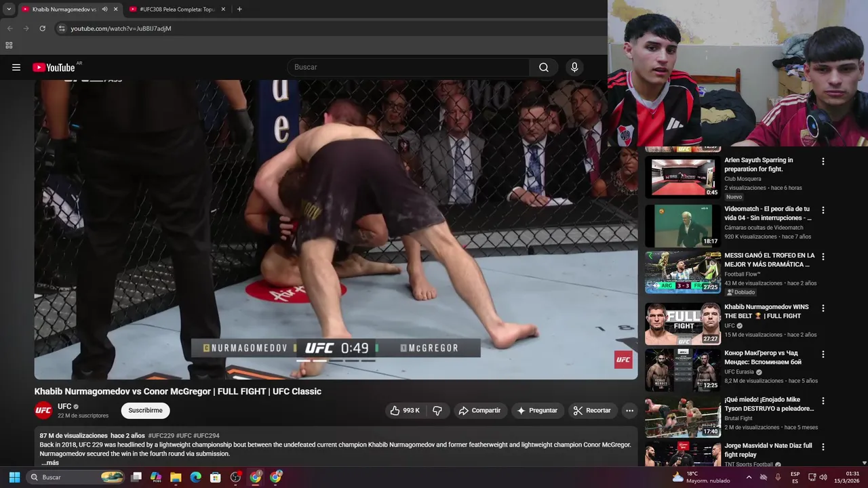Open Jorge Masvidal v Nate Diaz title
Viewport: 868px width, 488px height.
pos(768,450)
